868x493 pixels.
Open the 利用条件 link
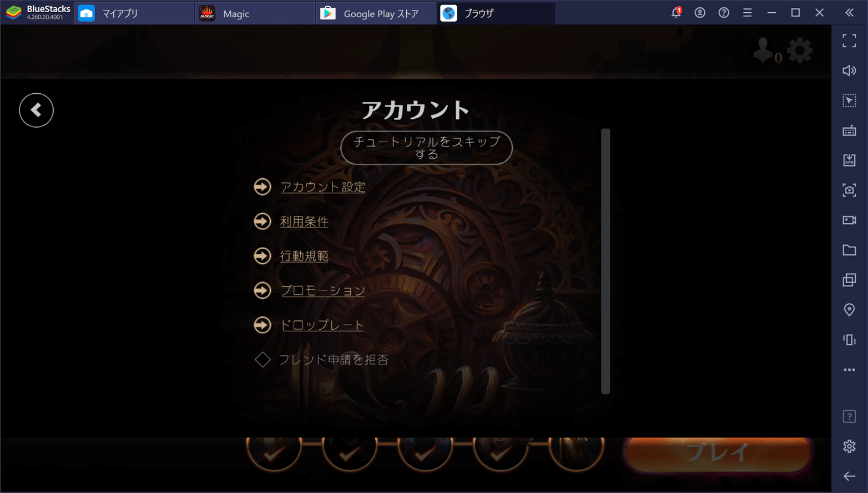click(x=304, y=221)
